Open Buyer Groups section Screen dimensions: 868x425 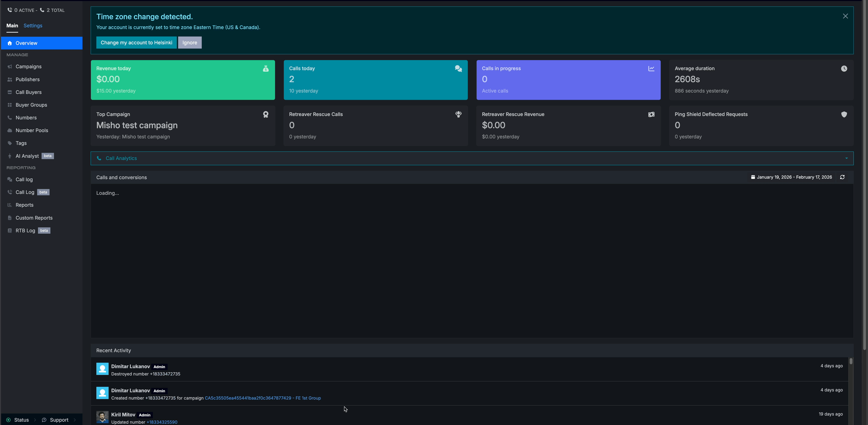click(31, 105)
